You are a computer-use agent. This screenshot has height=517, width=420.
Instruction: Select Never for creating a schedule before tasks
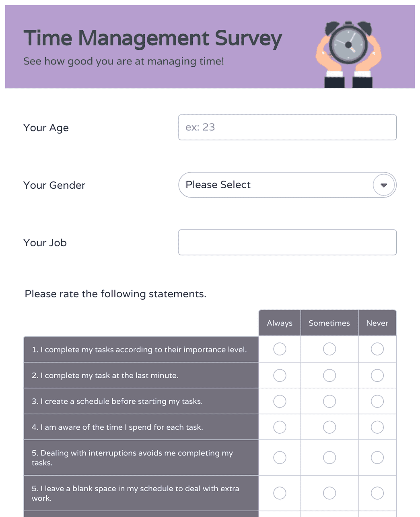[x=377, y=401]
